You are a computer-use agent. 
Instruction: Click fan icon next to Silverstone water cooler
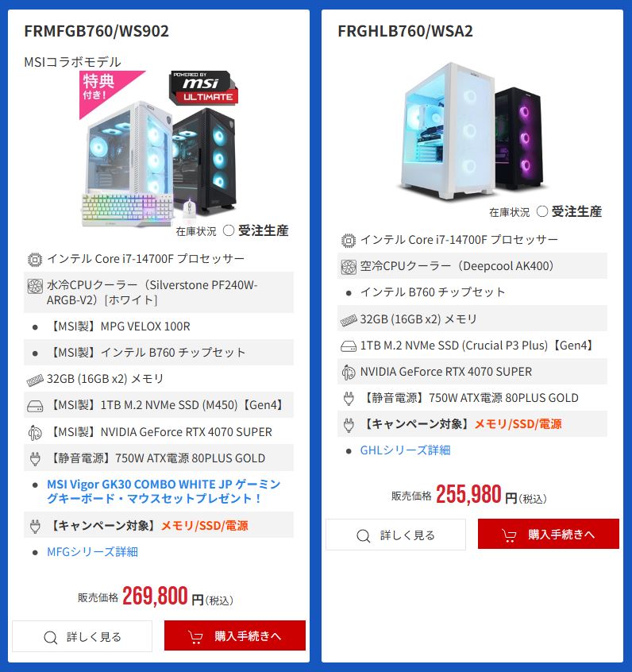point(35,286)
